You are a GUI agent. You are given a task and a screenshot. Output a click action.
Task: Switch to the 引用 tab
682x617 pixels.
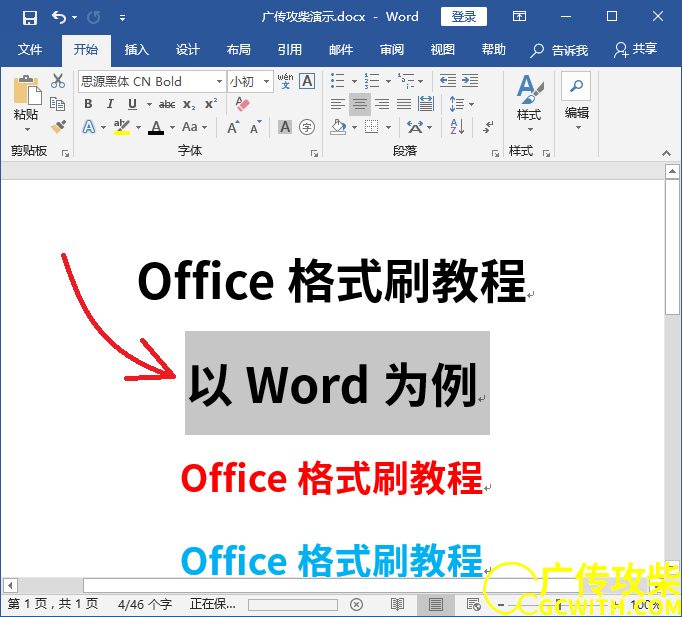pyautogui.click(x=290, y=50)
